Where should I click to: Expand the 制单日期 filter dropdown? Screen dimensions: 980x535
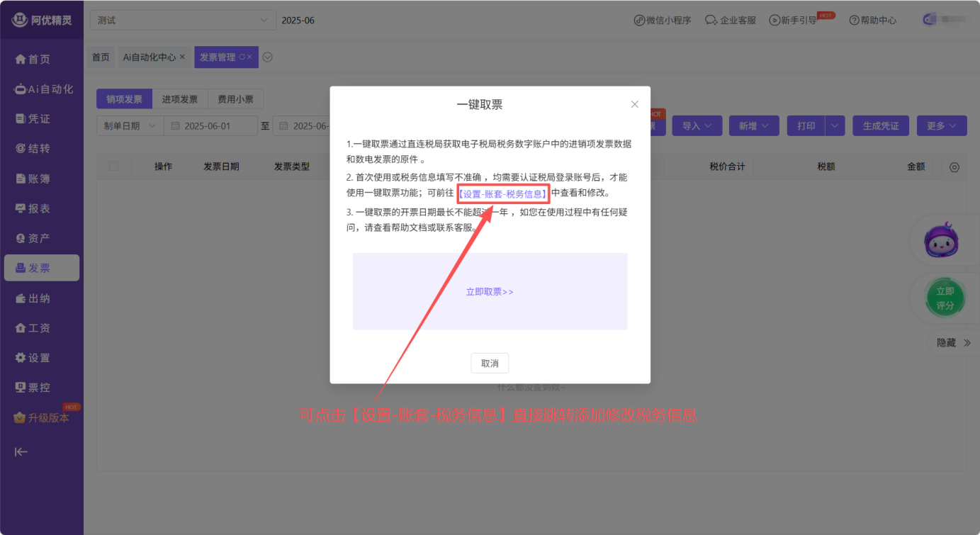[x=129, y=126]
